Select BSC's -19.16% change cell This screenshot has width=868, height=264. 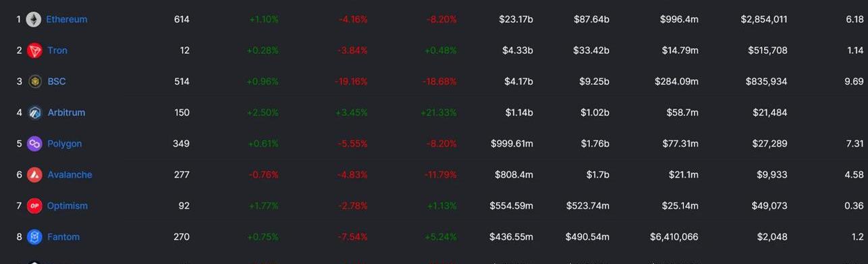[351, 82]
